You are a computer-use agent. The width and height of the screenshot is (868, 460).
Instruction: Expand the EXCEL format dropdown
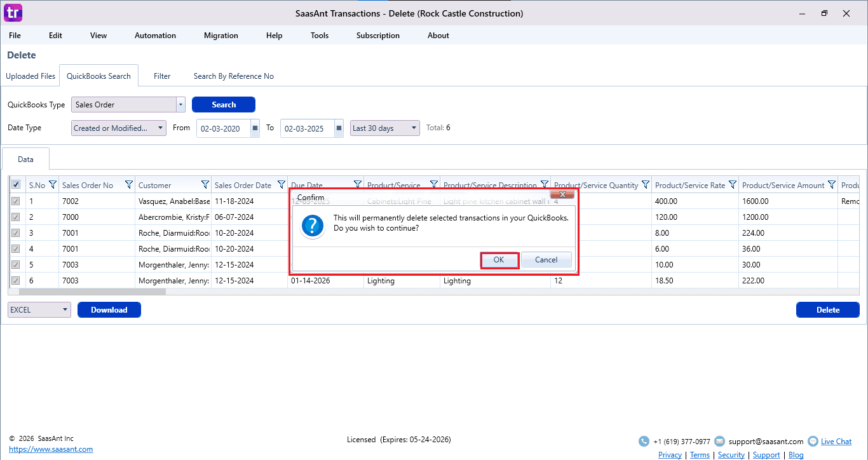click(x=65, y=310)
